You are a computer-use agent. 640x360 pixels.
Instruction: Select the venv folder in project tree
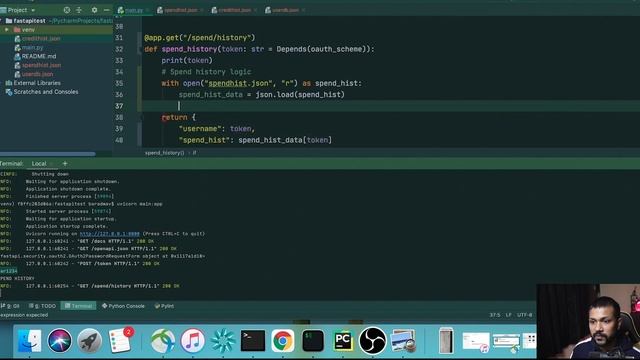tap(28, 30)
